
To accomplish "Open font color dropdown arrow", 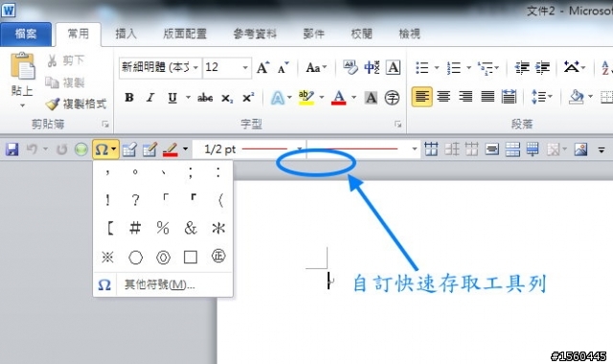I will (353, 98).
